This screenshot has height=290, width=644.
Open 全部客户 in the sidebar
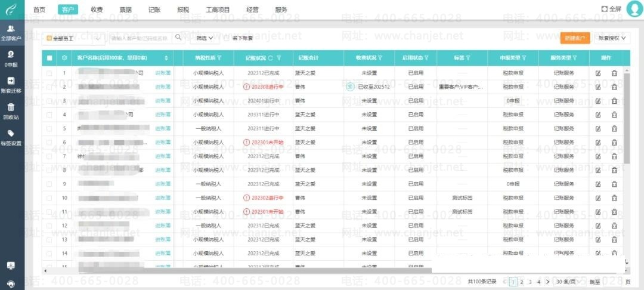point(11,32)
